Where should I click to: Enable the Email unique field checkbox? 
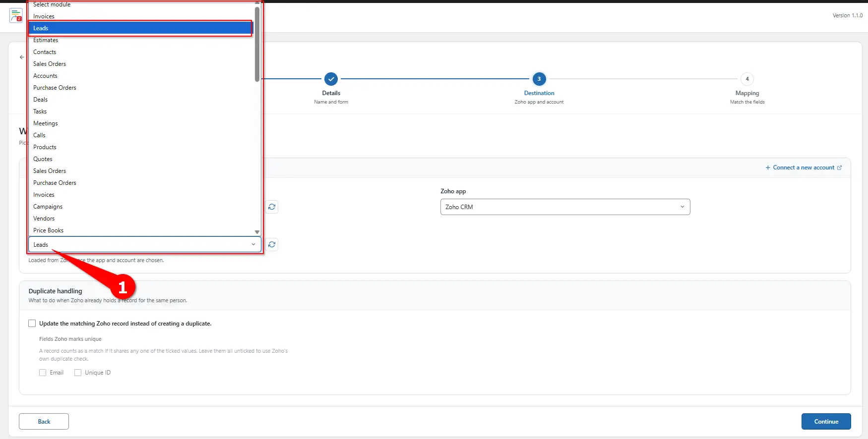click(x=43, y=373)
